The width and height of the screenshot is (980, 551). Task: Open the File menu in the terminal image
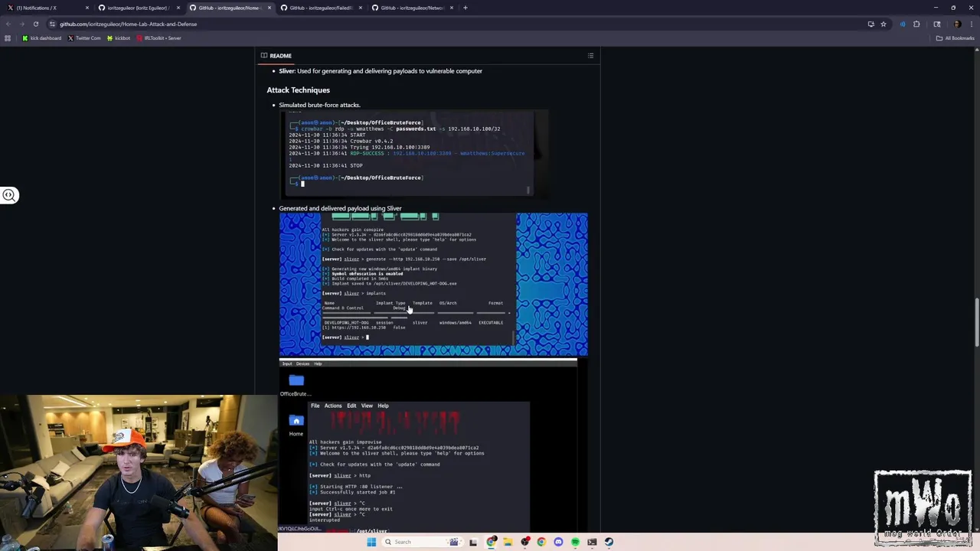[x=315, y=406]
